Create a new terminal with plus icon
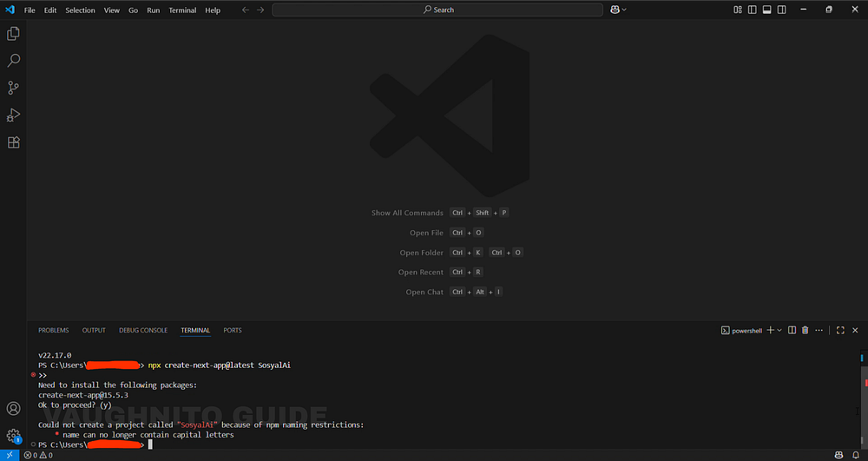This screenshot has width=868, height=461. [770, 331]
